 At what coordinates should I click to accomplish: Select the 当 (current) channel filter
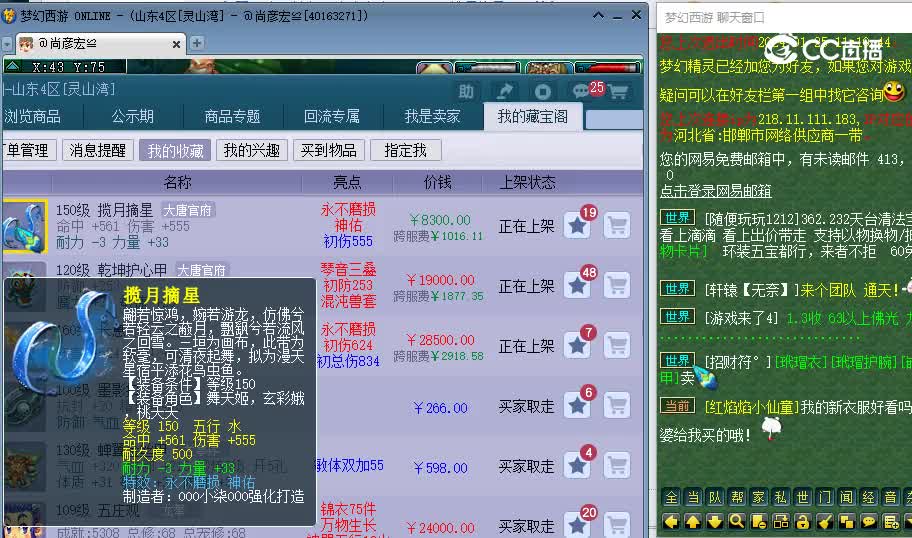(x=693, y=497)
